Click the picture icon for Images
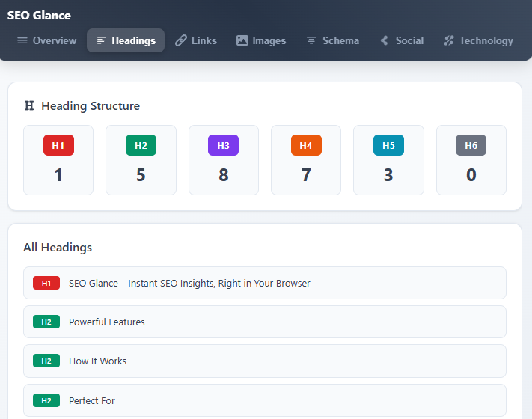The image size is (532, 419). (242, 40)
